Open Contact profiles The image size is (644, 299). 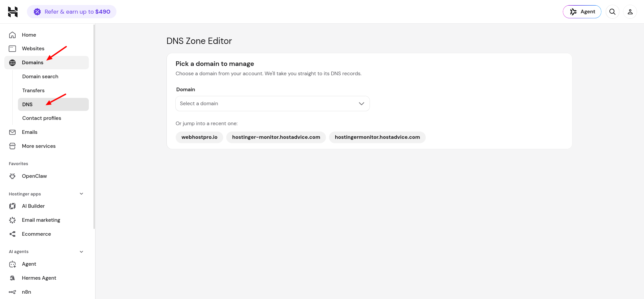coord(53,118)
